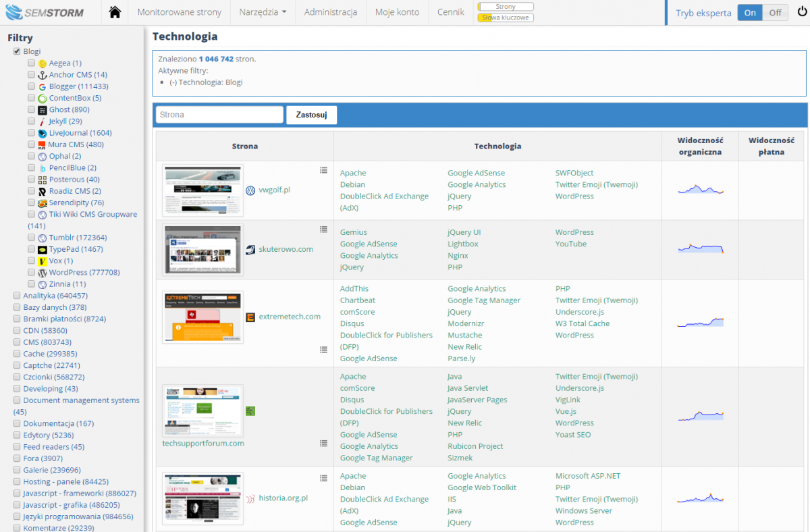
Task: Click organic visibility chart for extremetech.com
Action: coord(701,323)
